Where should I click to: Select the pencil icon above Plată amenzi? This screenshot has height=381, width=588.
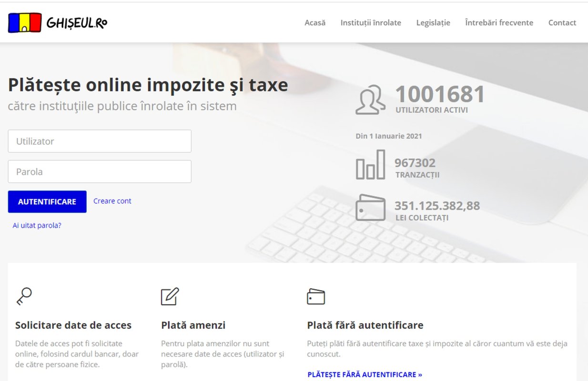coord(169,295)
